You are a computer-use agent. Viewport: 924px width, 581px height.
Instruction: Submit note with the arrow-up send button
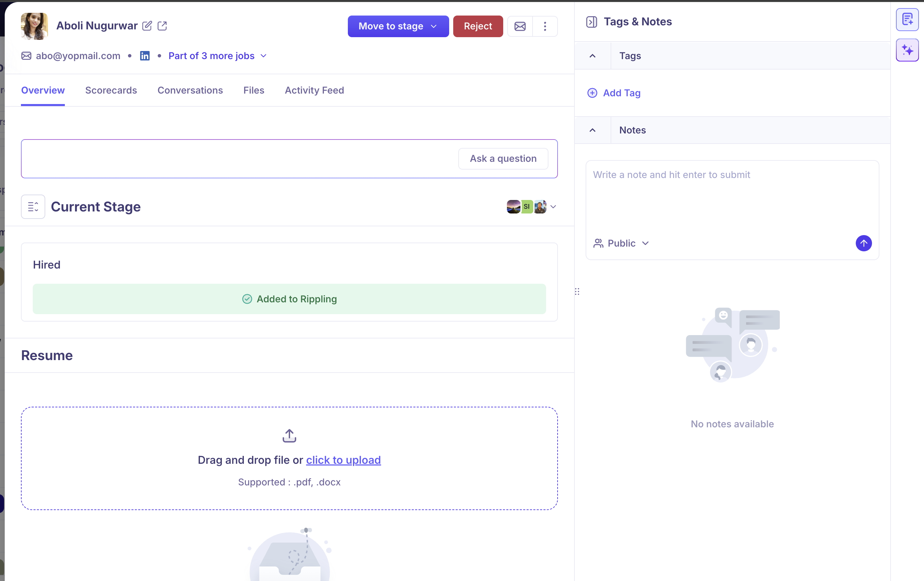pyautogui.click(x=863, y=243)
